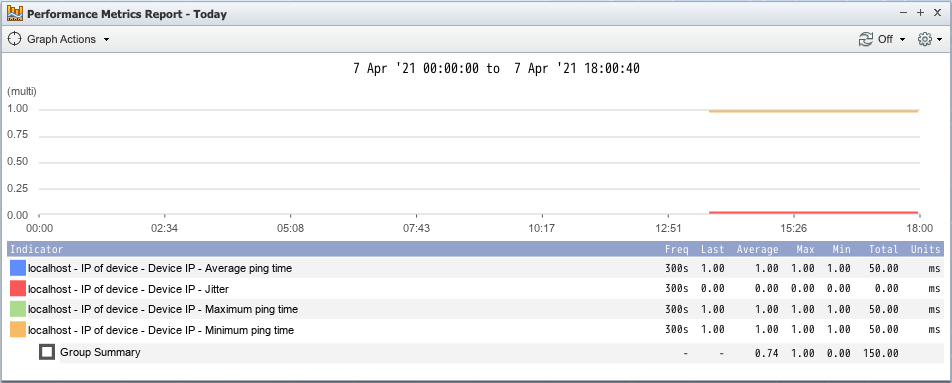
Task: Click the red Jitter color swatch
Action: pyautogui.click(x=18, y=289)
